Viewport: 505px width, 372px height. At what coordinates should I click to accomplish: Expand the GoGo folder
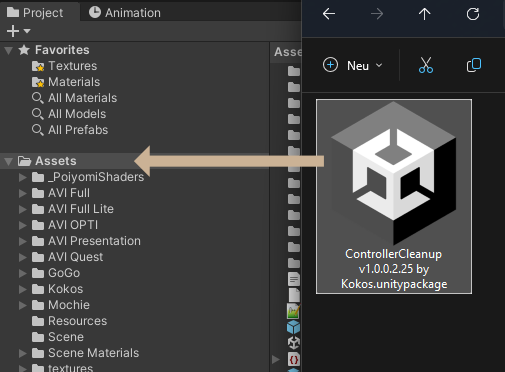pyautogui.click(x=23, y=273)
